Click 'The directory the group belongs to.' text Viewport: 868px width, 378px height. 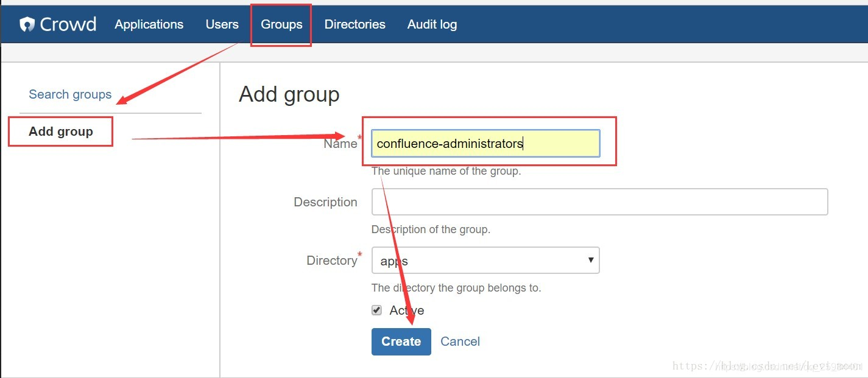pos(456,287)
